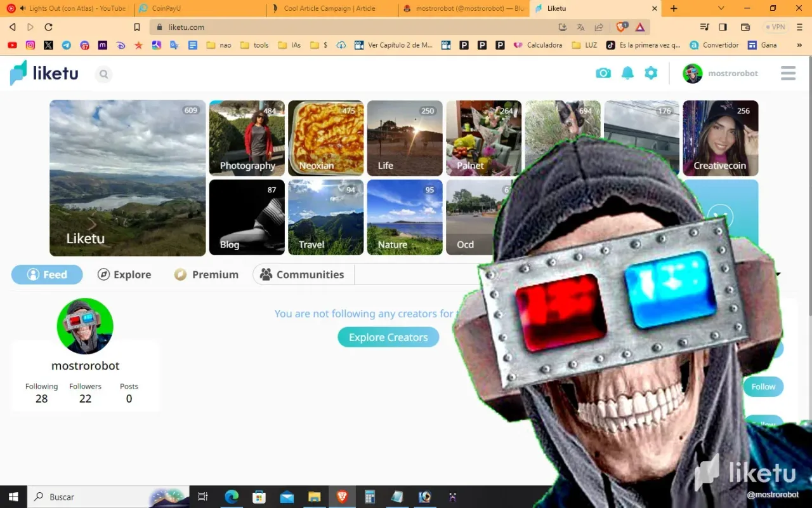Open the Creativecoin community thumbnail

(721, 138)
